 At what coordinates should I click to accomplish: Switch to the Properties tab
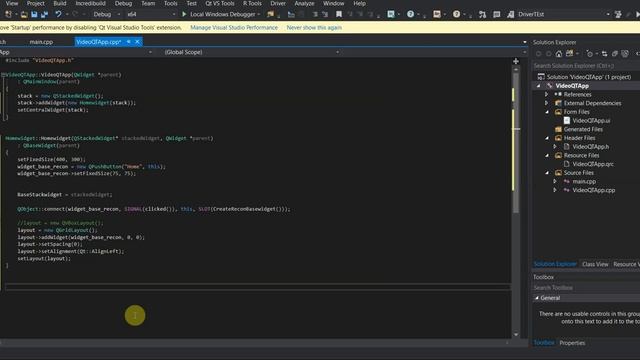click(x=572, y=343)
